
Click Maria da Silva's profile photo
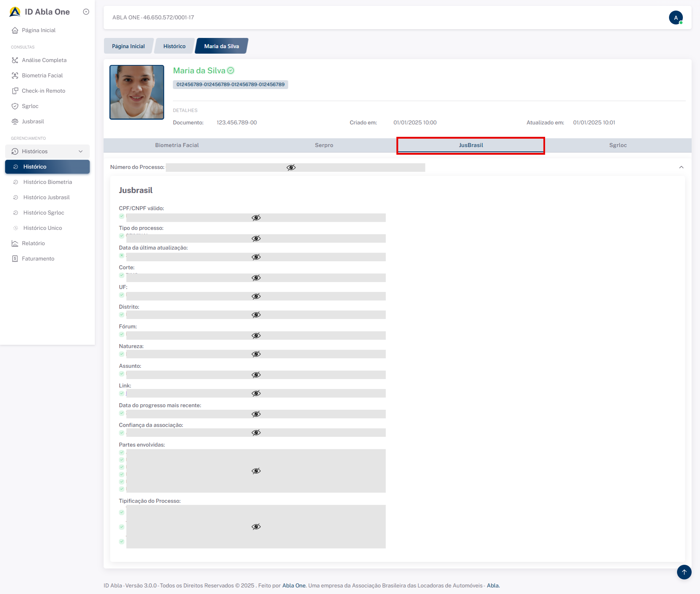137,92
